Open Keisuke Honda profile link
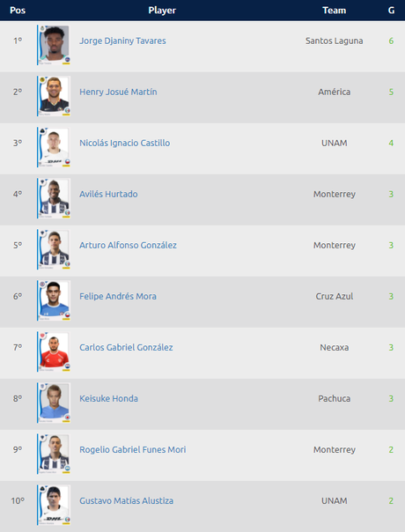Viewport: 405px width, 532px height. pyautogui.click(x=108, y=398)
